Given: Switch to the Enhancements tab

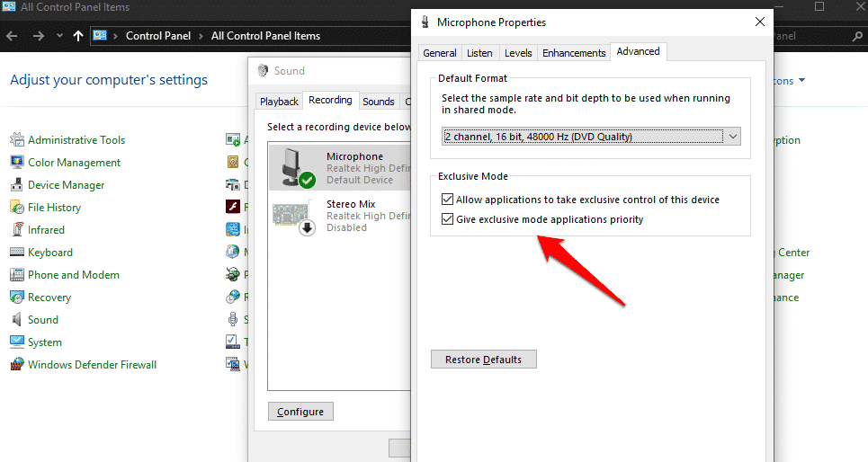Looking at the screenshot, I should (574, 53).
